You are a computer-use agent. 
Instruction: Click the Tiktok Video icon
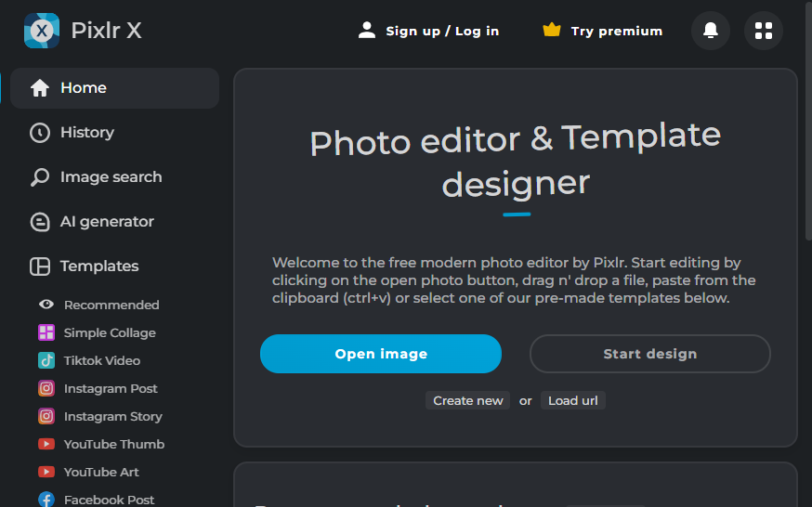[x=46, y=360]
